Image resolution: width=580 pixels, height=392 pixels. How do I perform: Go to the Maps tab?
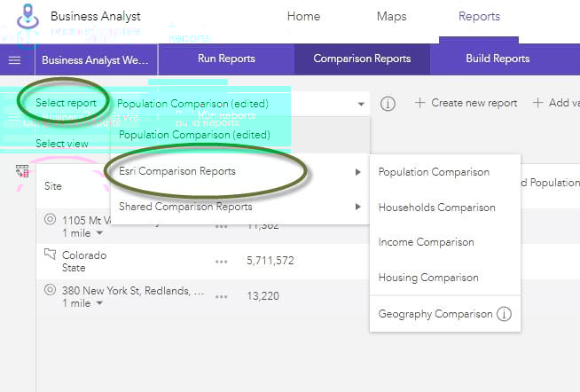(392, 16)
